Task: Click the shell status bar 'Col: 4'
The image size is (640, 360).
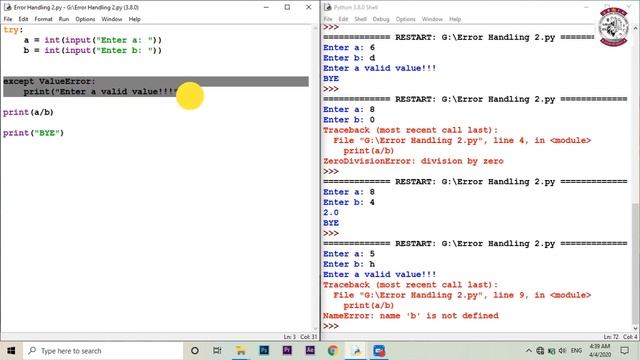Action: tap(630, 337)
